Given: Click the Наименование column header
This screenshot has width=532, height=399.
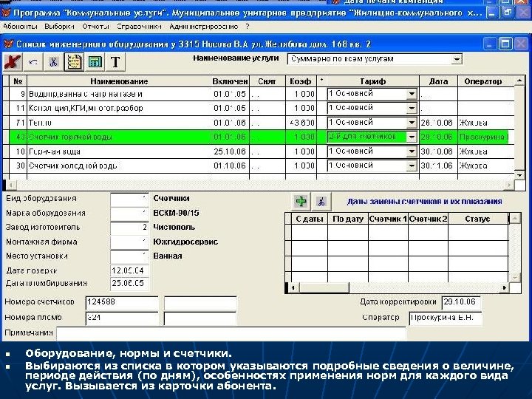Looking at the screenshot, I should tap(119, 81).
